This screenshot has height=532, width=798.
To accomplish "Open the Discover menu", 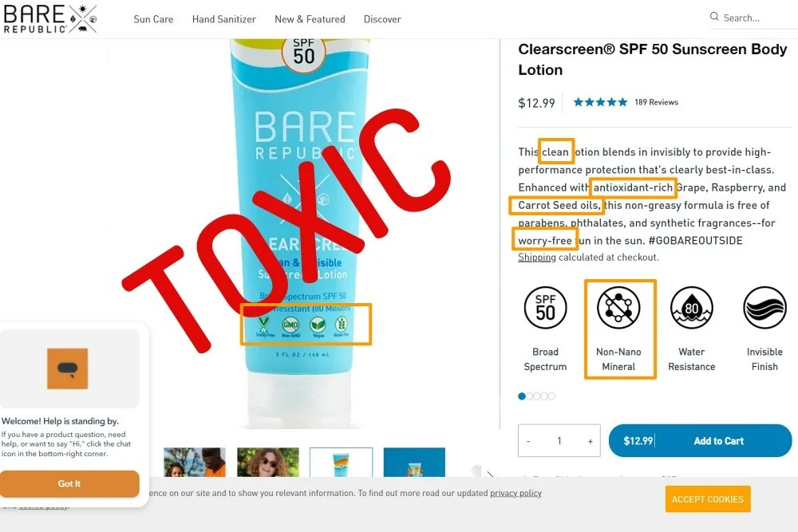I will 382,19.
